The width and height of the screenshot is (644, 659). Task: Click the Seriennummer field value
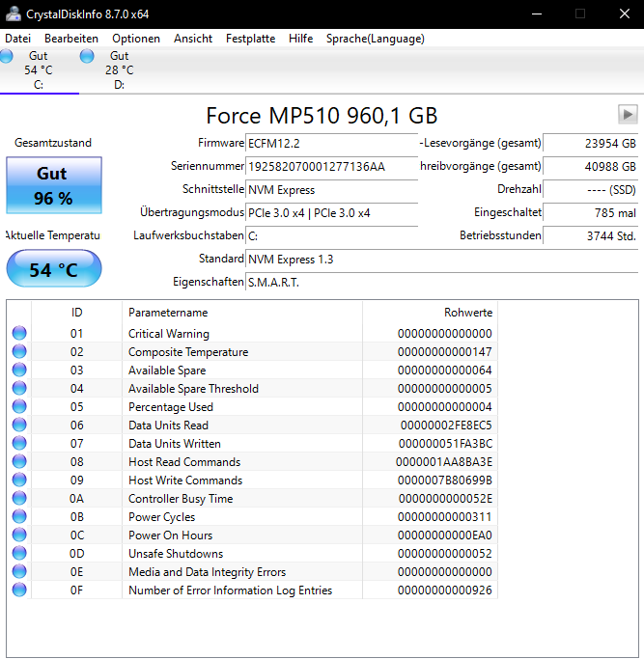(x=331, y=166)
